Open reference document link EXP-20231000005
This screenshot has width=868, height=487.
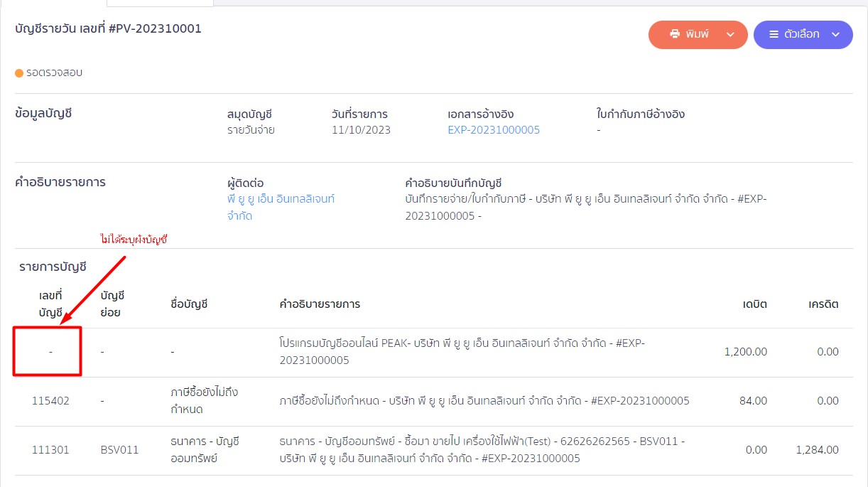pyautogui.click(x=493, y=130)
